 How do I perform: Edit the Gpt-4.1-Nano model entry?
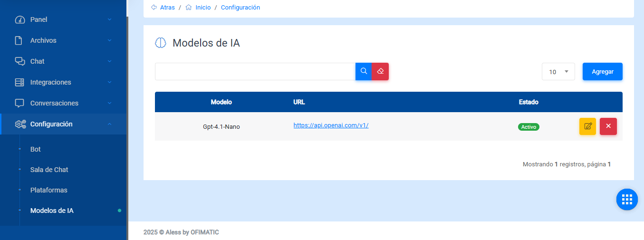tap(587, 126)
